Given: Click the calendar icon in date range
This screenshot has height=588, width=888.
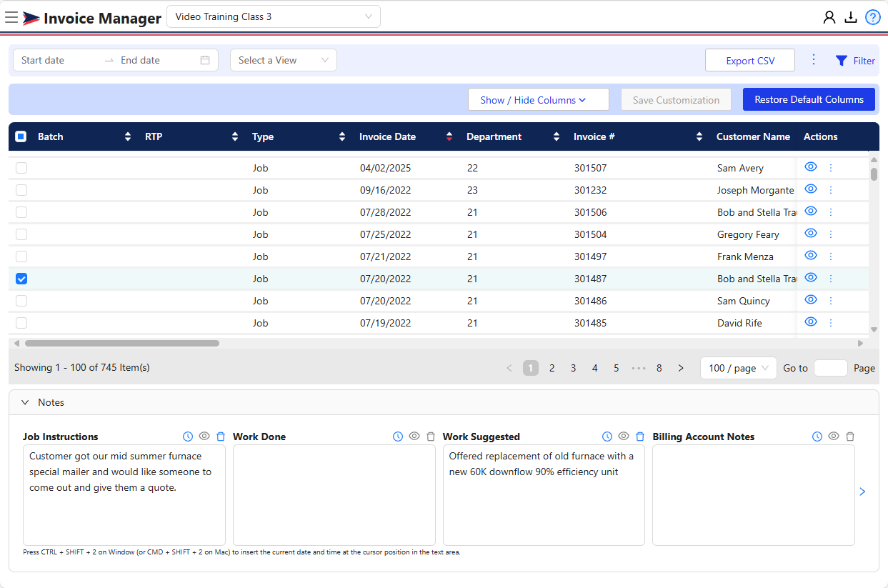Looking at the screenshot, I should click(x=205, y=60).
